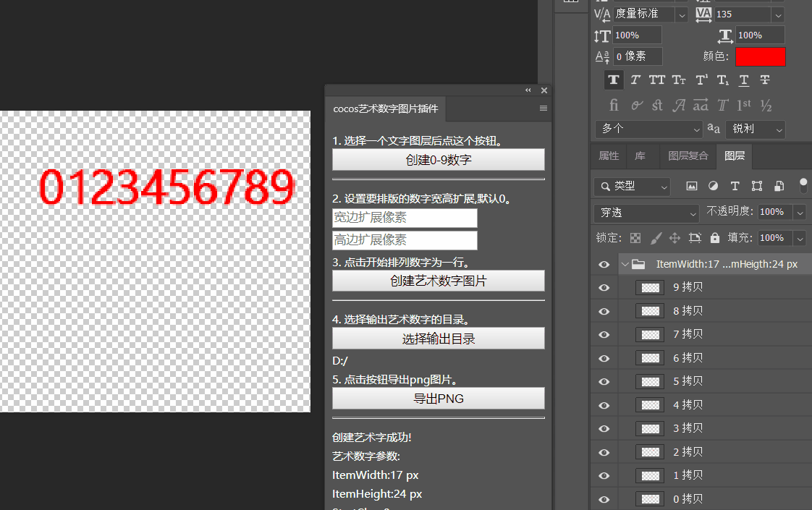Hide the '9 拷贝' layer

point(604,287)
